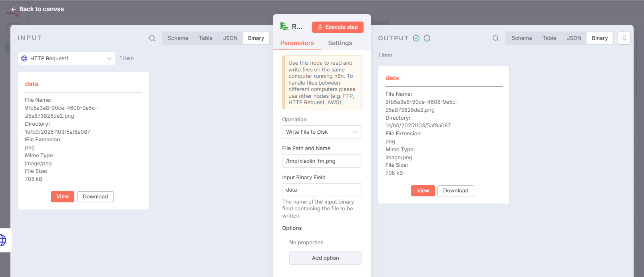Viewport: 644px width, 277px height.
Task: Switch output view to JSON
Action: click(574, 38)
